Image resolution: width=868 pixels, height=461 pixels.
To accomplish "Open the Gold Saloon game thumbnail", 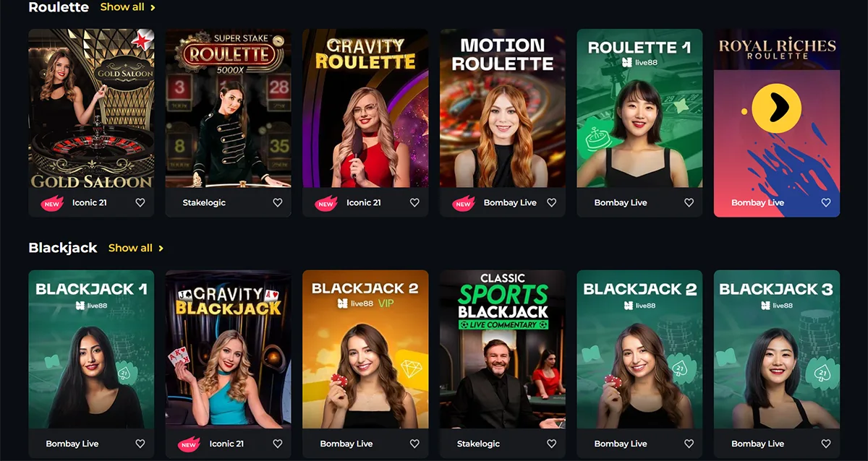I will (91, 108).
